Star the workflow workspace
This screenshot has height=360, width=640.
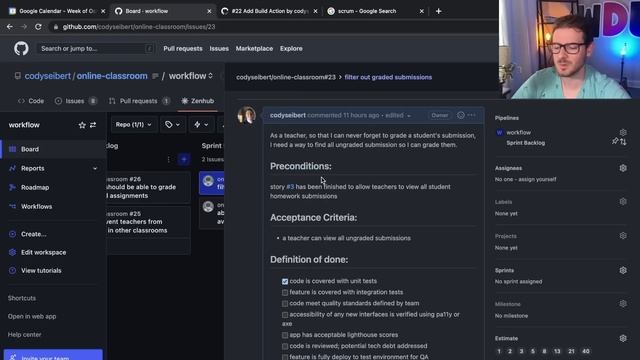point(82,125)
